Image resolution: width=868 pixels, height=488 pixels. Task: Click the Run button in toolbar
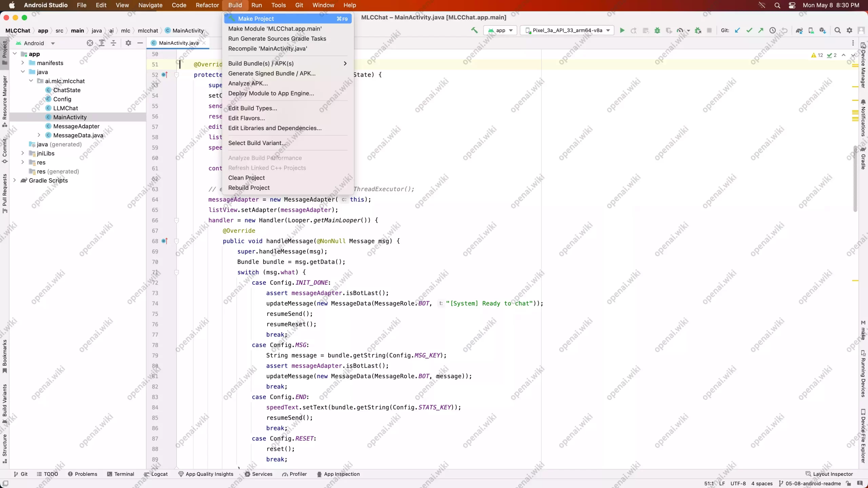[x=622, y=30]
